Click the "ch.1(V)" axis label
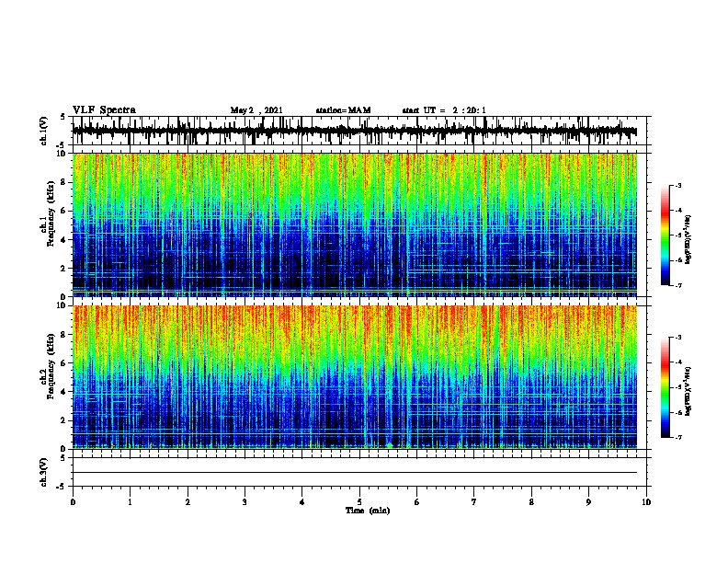The image size is (728, 563). click(44, 131)
